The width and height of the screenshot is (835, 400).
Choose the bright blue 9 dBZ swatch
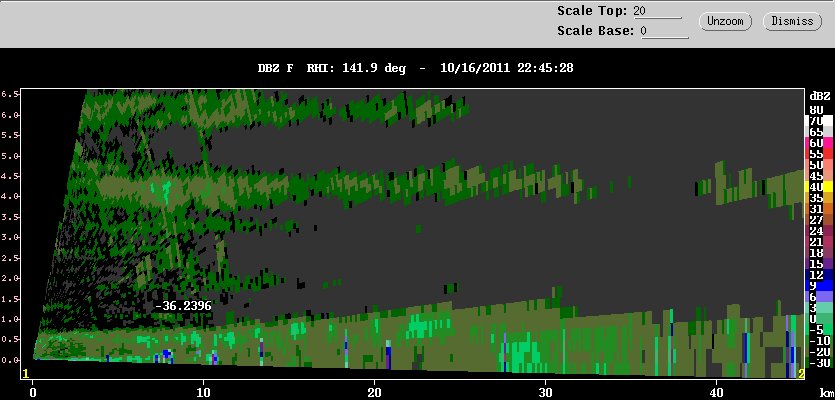821,286
